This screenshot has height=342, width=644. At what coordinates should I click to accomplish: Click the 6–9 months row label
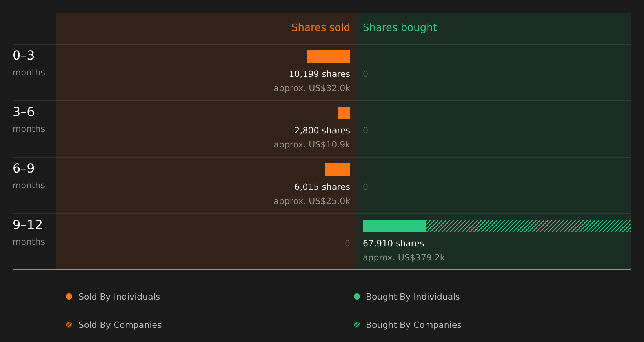(x=29, y=176)
